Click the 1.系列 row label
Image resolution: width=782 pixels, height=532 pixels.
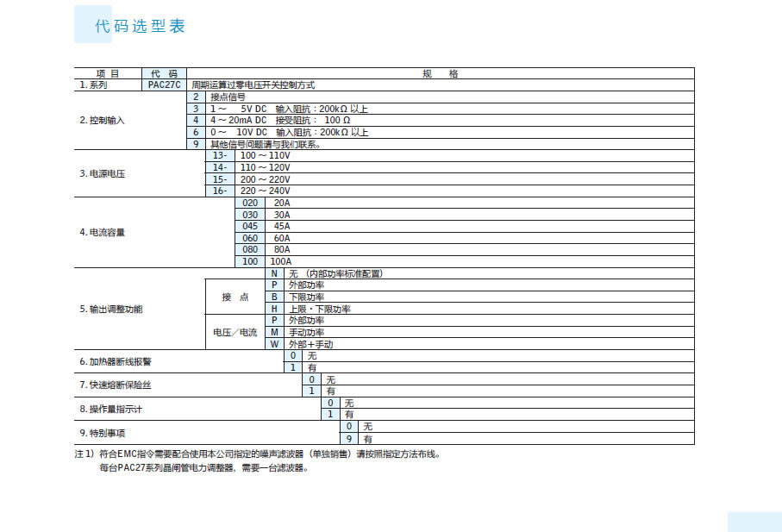[93, 84]
